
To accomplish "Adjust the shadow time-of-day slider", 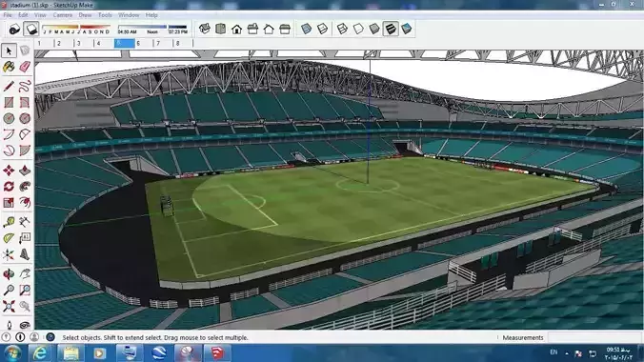I will [152, 27].
